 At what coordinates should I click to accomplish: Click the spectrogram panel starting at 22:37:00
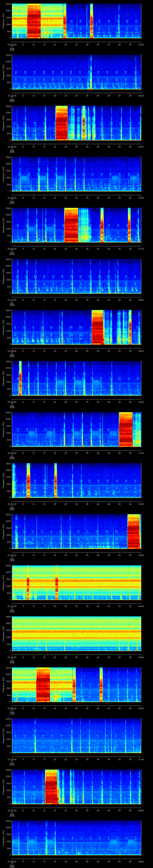(x=77, y=787)
